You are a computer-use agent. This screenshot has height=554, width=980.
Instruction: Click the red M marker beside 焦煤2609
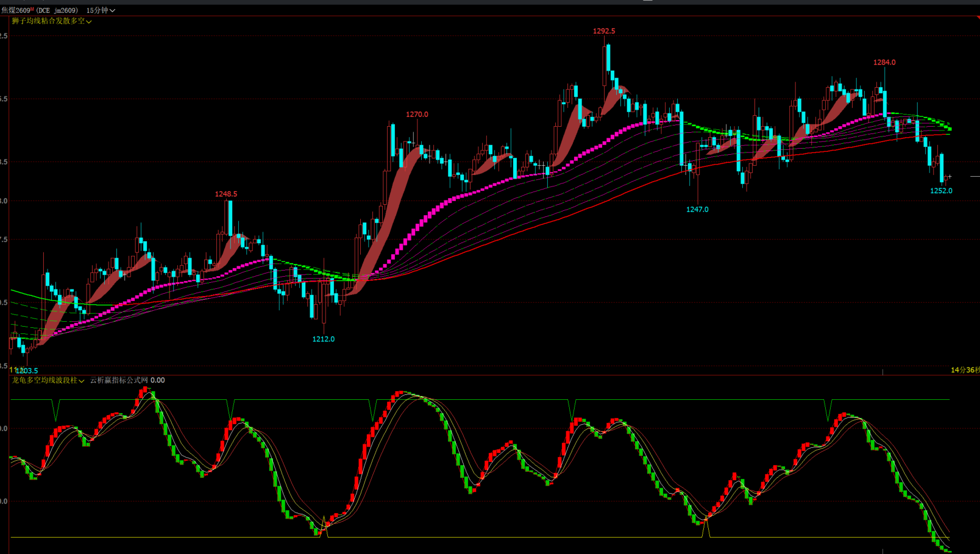pos(32,9)
